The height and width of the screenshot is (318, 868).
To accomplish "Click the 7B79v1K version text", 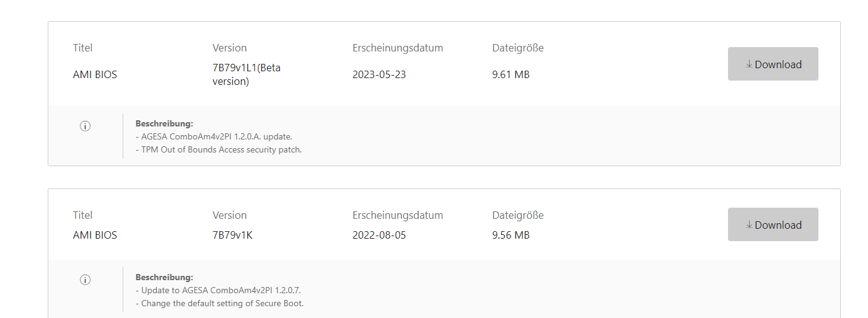I will (x=232, y=235).
